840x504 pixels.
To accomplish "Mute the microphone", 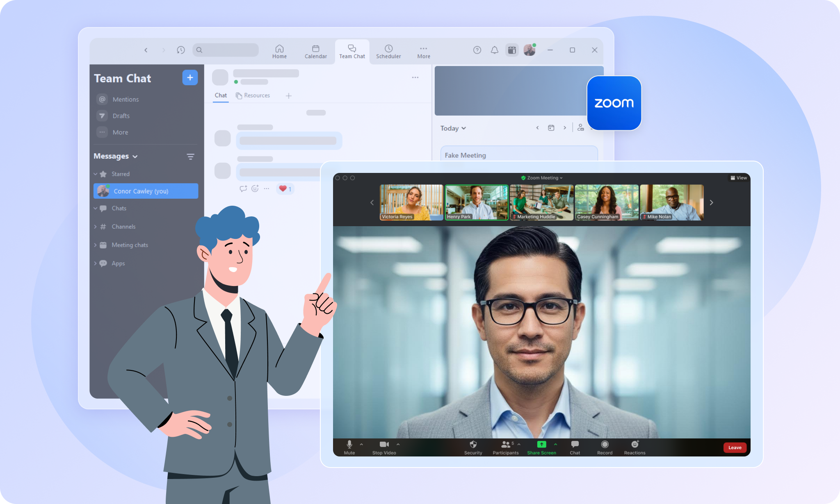I will pos(349,447).
